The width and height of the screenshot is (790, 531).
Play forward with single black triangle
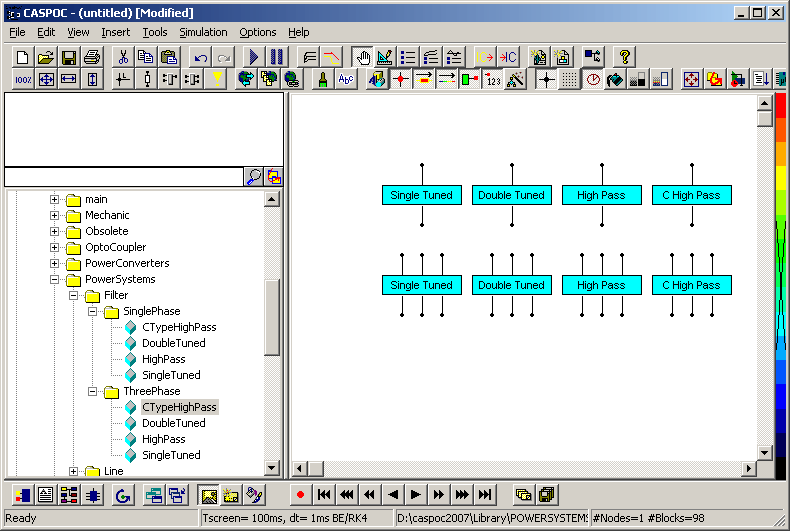pos(416,495)
